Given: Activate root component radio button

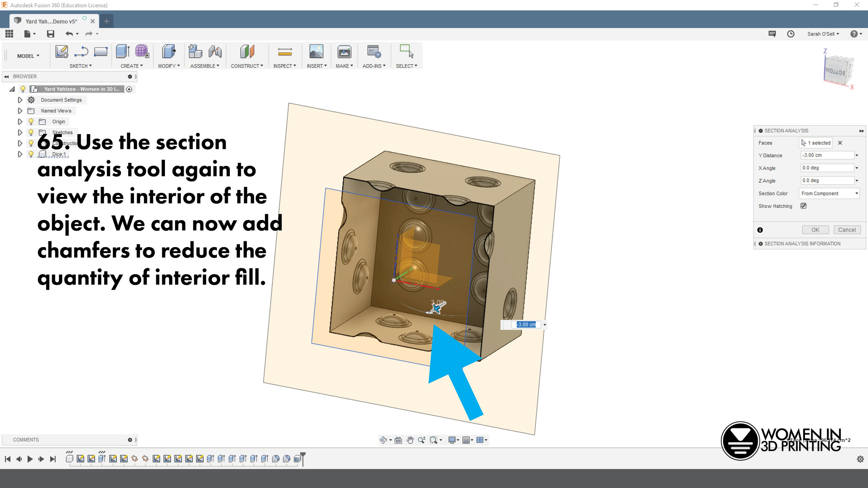Looking at the screenshot, I should [129, 89].
